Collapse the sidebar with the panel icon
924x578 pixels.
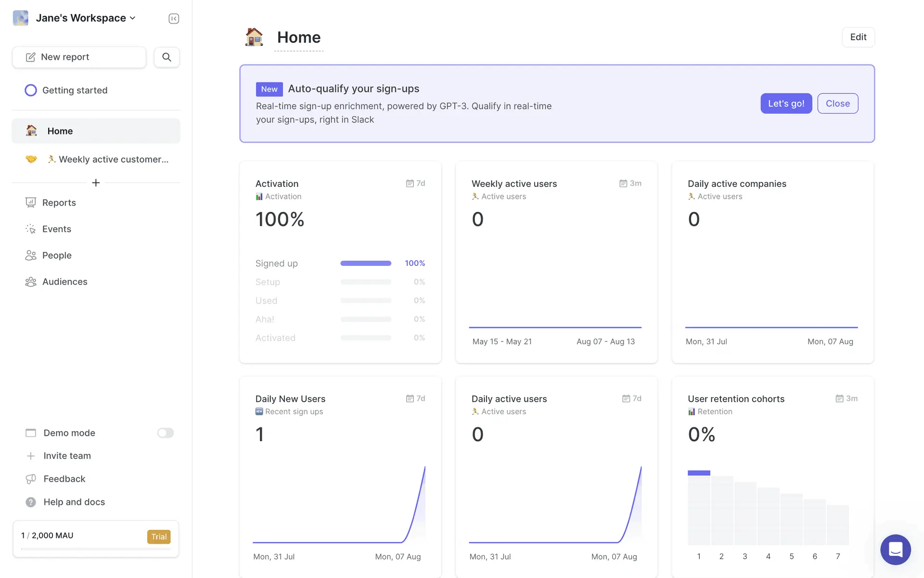click(174, 19)
